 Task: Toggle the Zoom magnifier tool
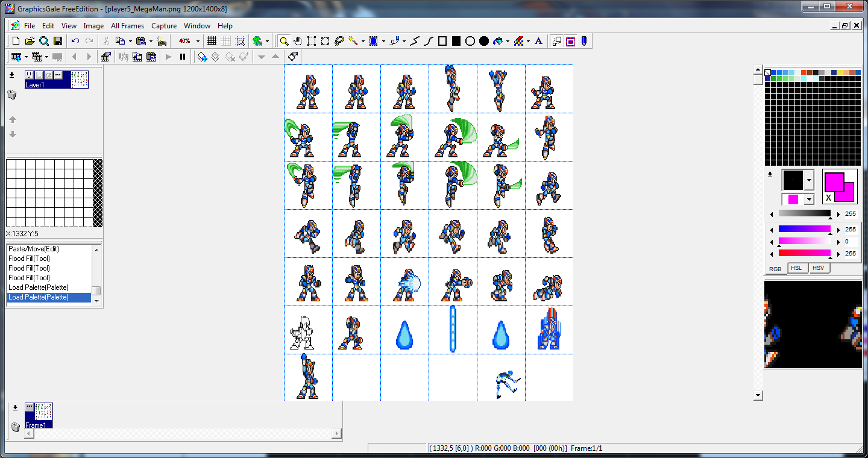click(x=284, y=41)
